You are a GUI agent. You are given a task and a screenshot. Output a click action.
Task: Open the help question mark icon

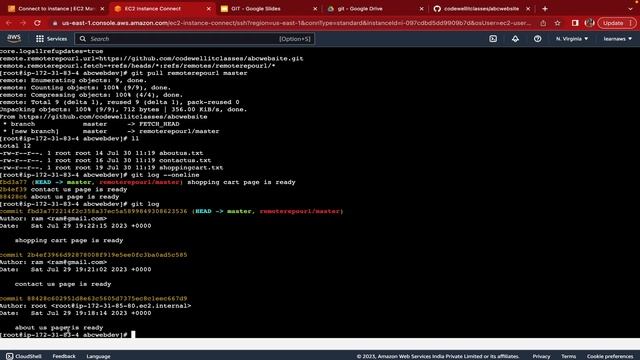coord(538,39)
